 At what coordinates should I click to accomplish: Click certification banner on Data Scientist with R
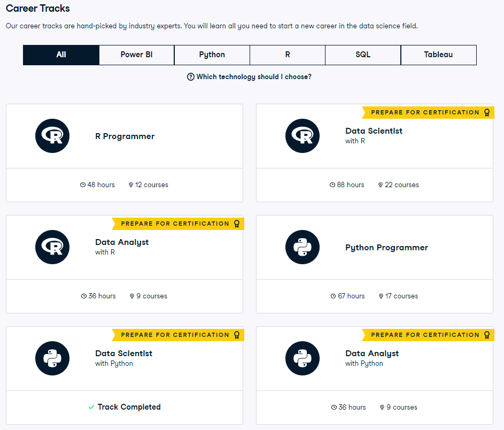coord(427,112)
